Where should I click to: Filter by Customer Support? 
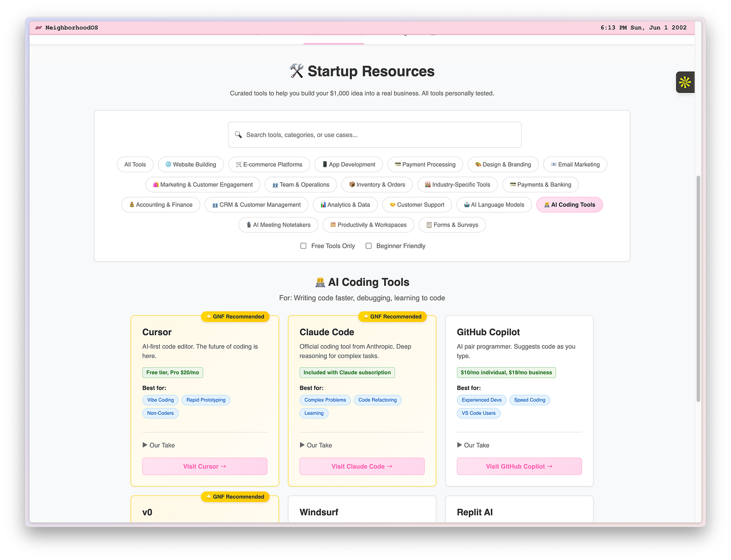[x=417, y=204]
